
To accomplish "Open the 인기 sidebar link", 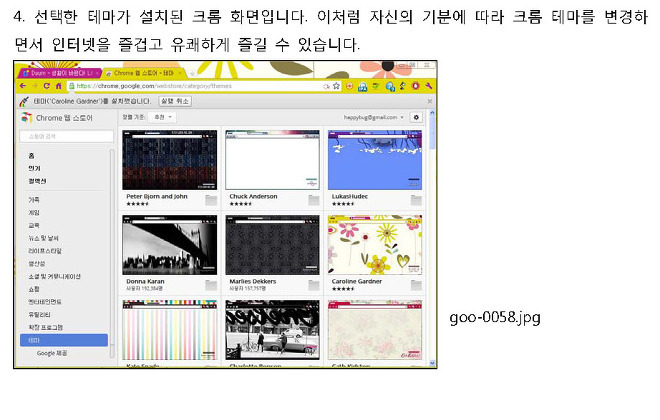I will (35, 168).
